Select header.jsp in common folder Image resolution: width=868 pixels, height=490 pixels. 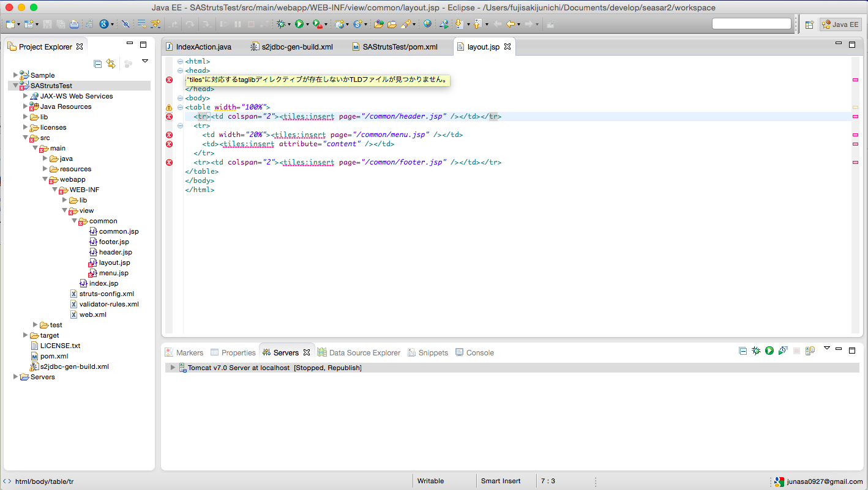point(116,252)
